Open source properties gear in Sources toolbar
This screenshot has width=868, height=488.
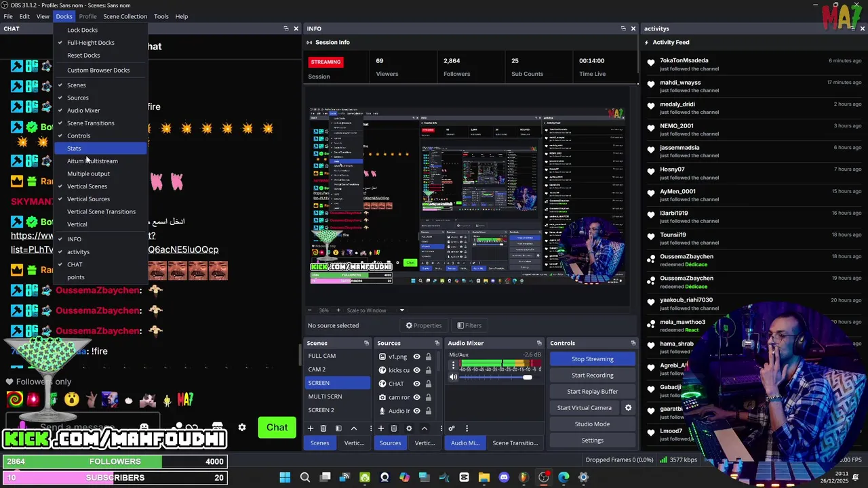[x=409, y=428]
